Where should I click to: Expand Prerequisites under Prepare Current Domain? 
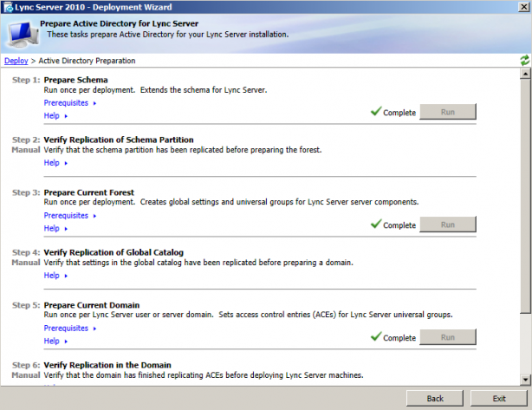pyautogui.click(x=70, y=329)
